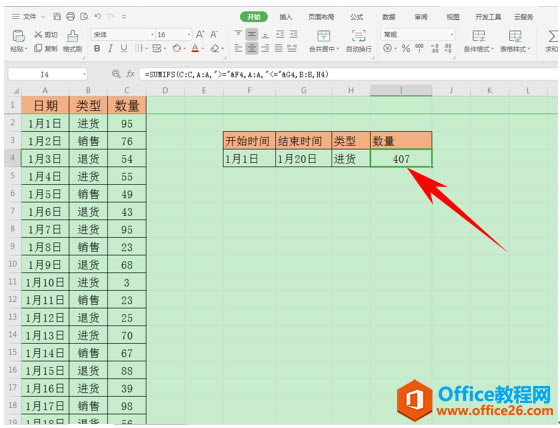Apply fill color bucket icon
This screenshot has height=428, width=560.
[176, 48]
